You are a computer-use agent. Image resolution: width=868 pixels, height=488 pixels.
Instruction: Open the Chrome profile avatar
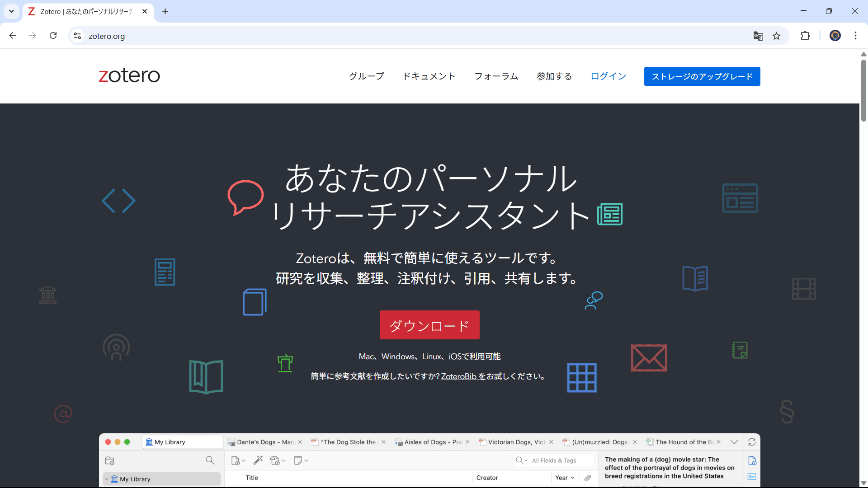coord(835,36)
